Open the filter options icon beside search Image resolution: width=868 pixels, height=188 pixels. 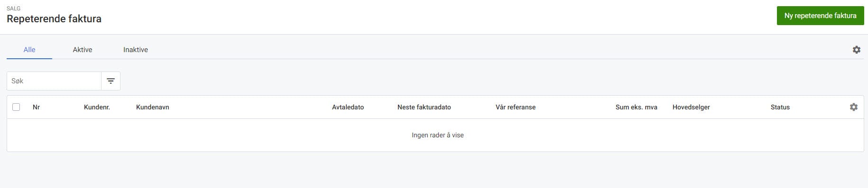point(111,81)
